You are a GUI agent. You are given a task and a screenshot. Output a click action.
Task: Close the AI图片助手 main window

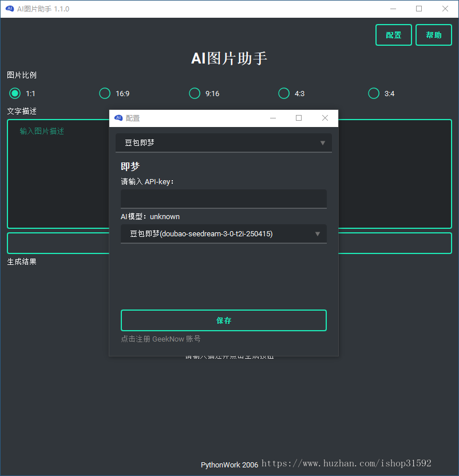445,9
